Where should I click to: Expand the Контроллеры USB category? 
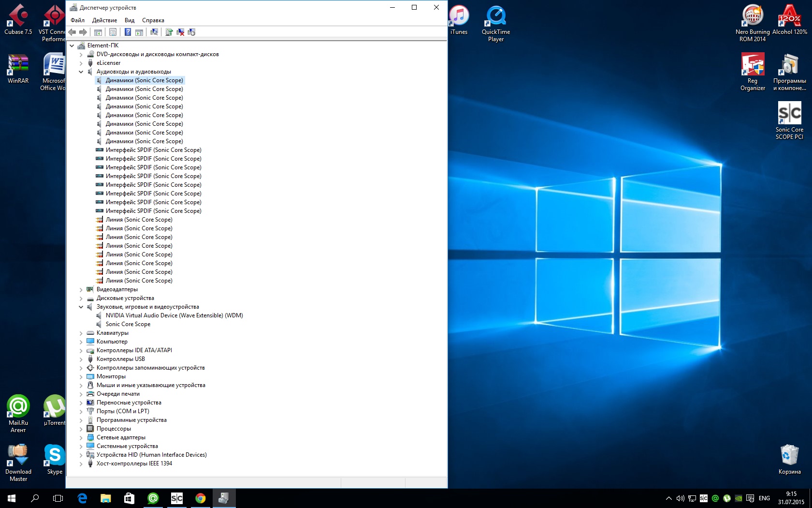[81, 359]
